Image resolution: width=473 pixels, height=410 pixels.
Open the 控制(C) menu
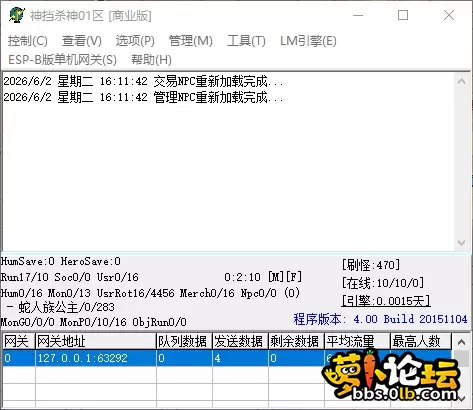pos(28,41)
